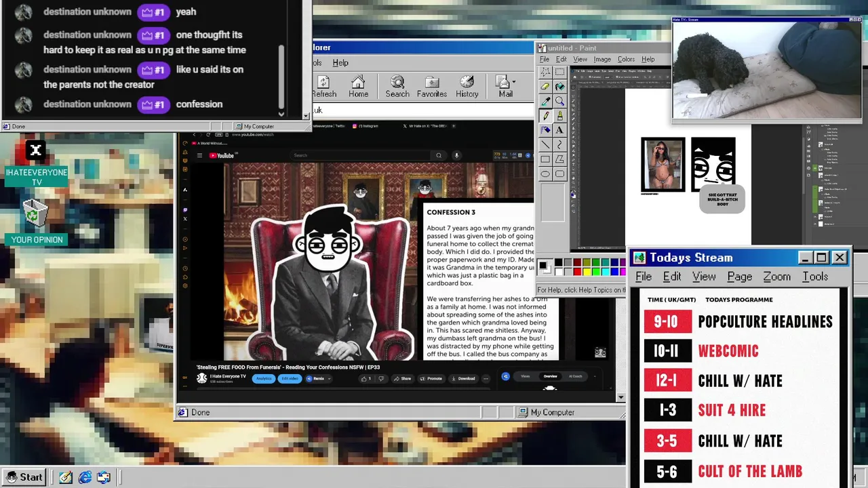This screenshot has height=488, width=868.
Task: Click the Windows Start button
Action: pyautogui.click(x=25, y=477)
